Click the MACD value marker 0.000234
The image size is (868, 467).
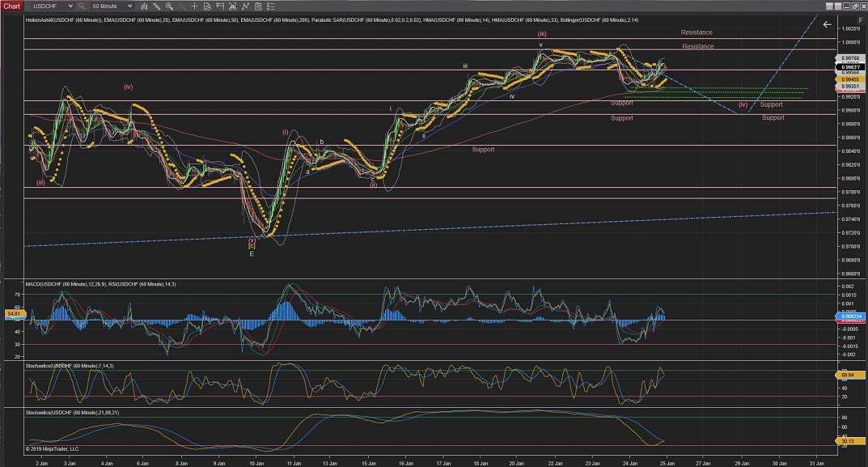click(849, 316)
